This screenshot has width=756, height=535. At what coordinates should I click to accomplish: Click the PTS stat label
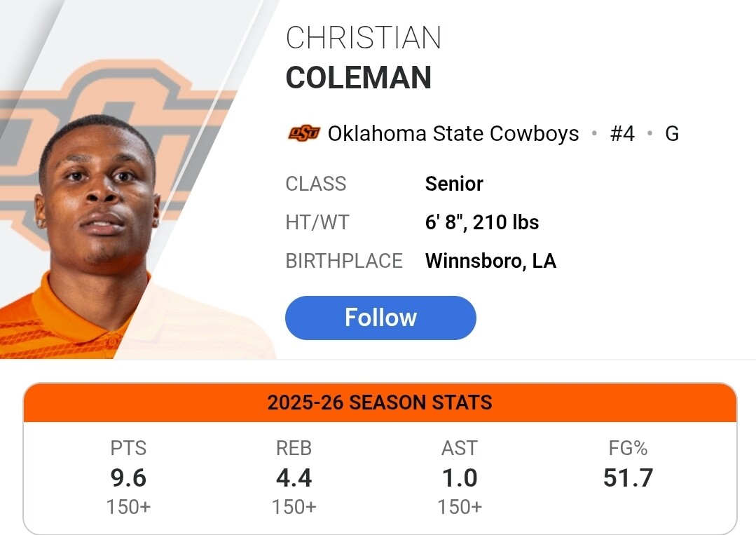click(x=128, y=448)
